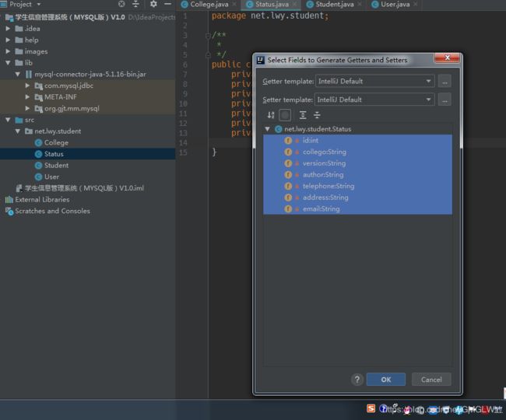Image resolution: width=506 pixels, height=420 pixels.
Task: Click the OK button
Action: point(386,380)
